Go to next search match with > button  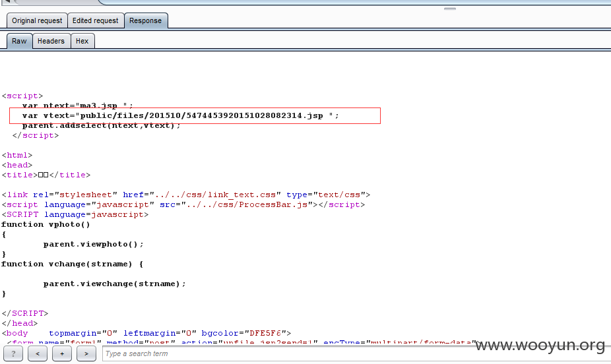coord(86,353)
